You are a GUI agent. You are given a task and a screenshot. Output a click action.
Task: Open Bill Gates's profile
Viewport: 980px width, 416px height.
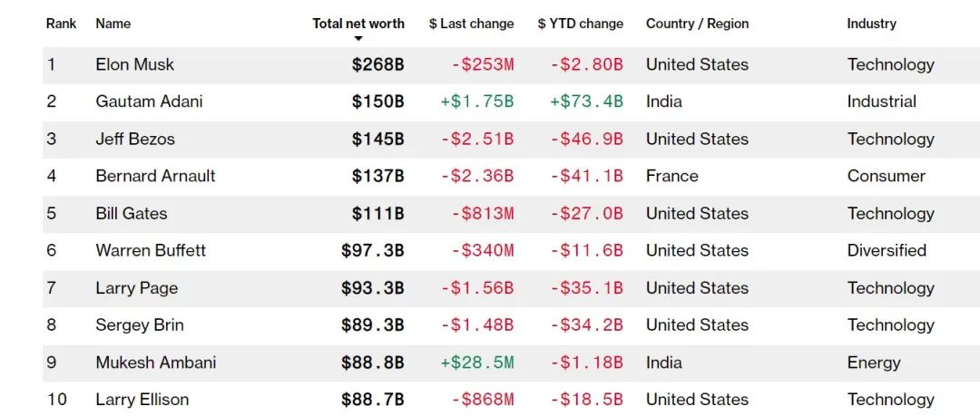(132, 213)
